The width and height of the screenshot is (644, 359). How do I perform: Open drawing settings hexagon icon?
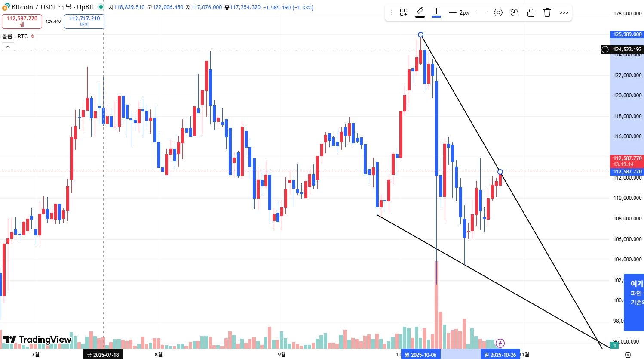pos(498,12)
